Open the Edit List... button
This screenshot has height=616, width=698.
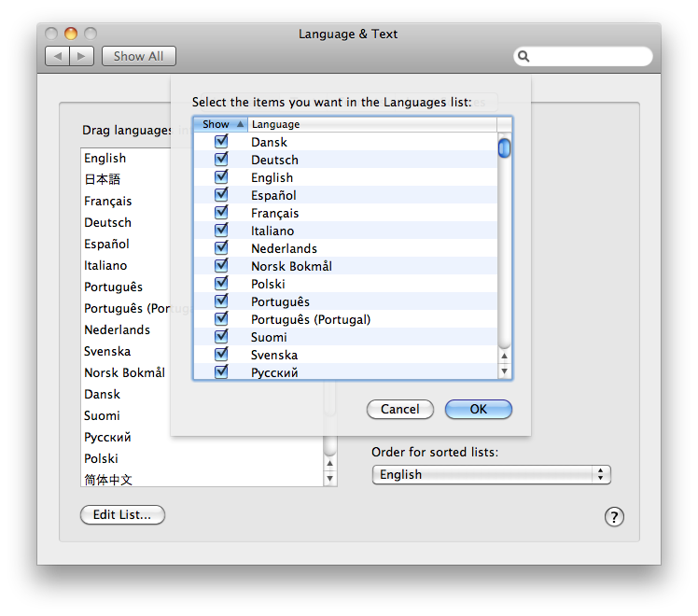click(122, 515)
